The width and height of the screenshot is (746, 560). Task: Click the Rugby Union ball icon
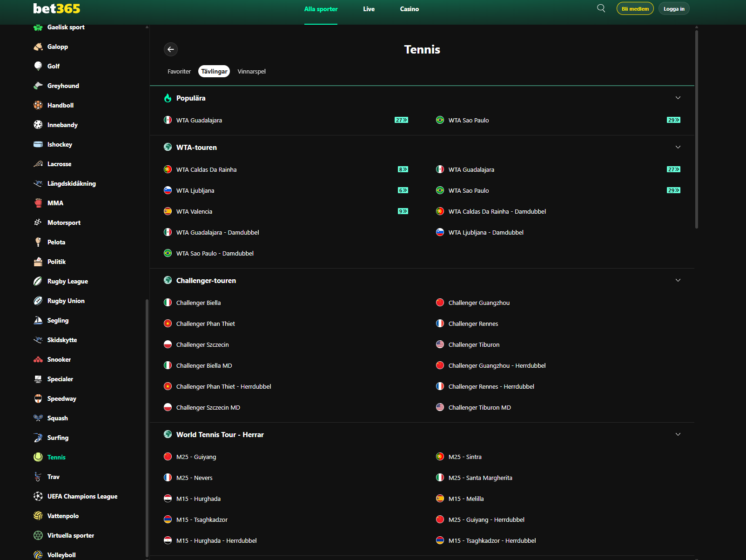38,301
